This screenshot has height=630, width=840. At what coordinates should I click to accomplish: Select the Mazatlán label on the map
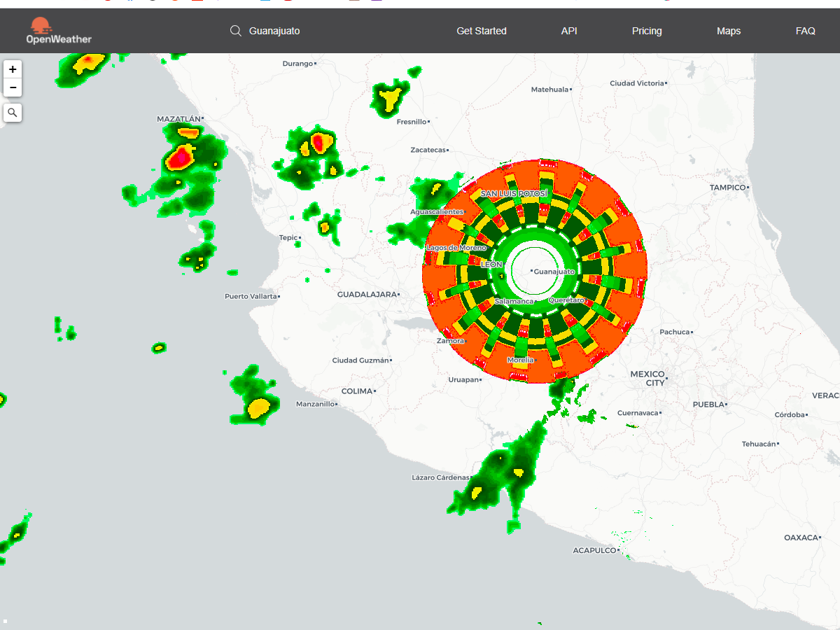[179, 120]
